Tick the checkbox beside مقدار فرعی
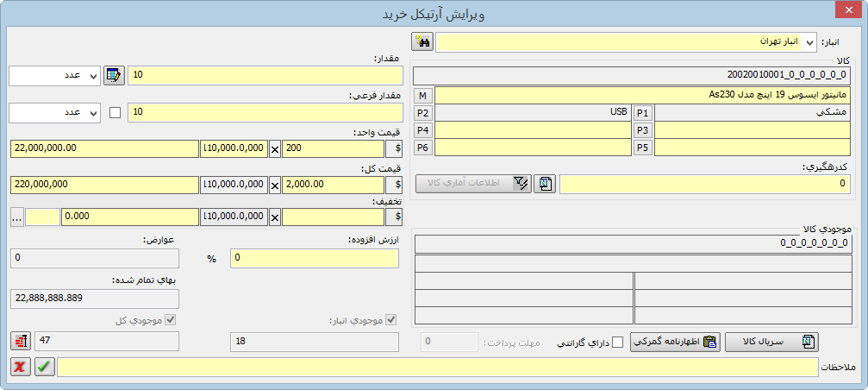 [x=115, y=112]
